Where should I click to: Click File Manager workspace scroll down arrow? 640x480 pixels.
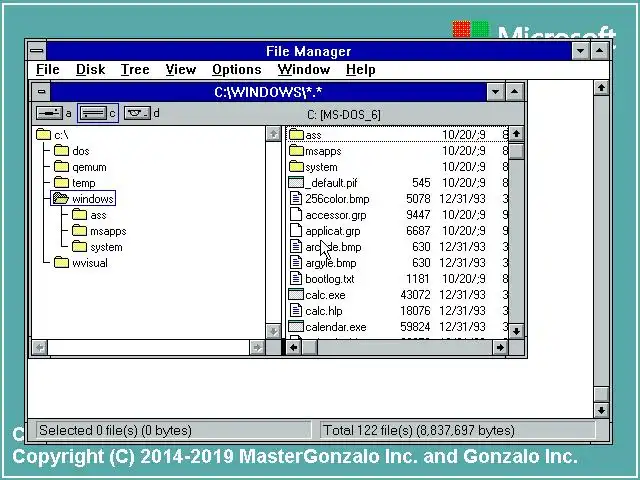pyautogui.click(x=601, y=410)
